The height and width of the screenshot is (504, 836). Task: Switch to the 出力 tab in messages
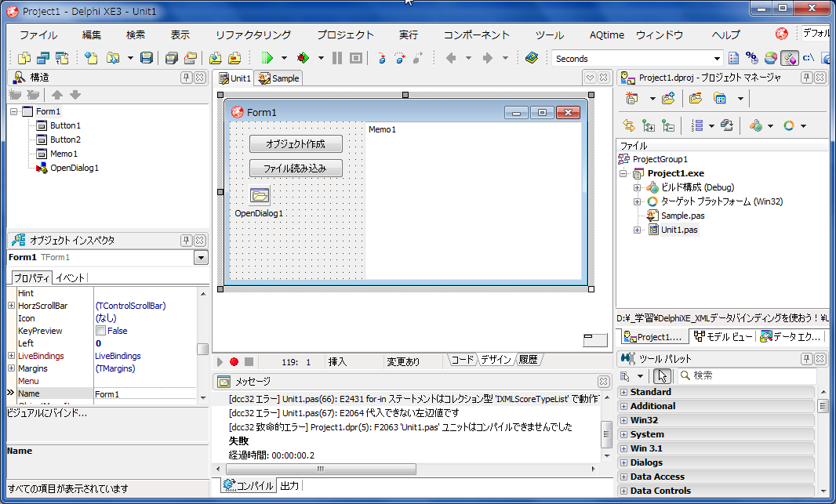tap(289, 485)
